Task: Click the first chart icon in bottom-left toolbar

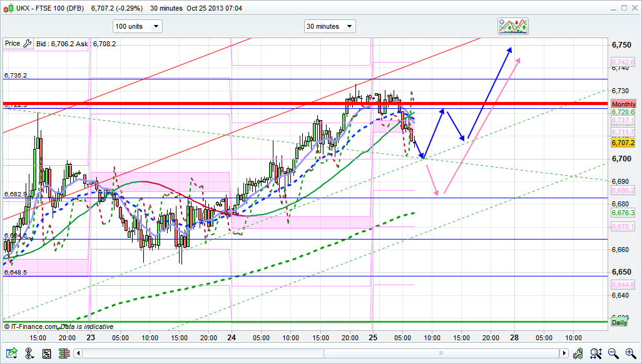Action: click(11, 353)
